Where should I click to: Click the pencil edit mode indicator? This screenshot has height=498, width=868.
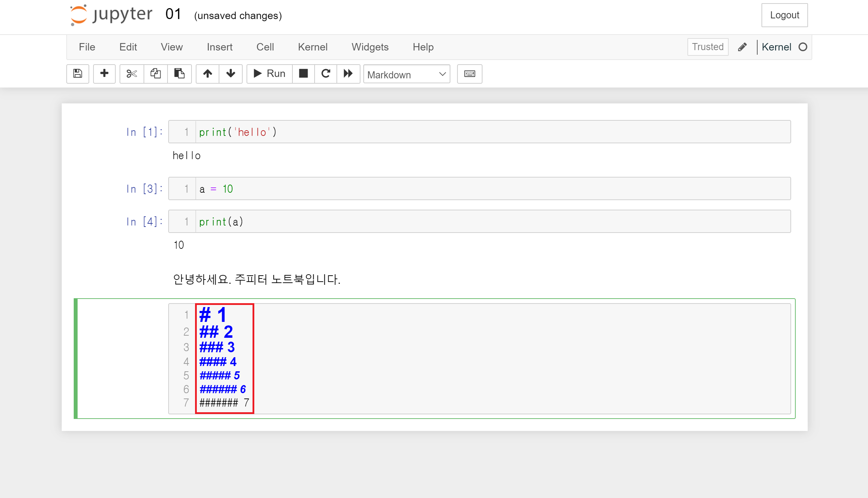coord(742,47)
